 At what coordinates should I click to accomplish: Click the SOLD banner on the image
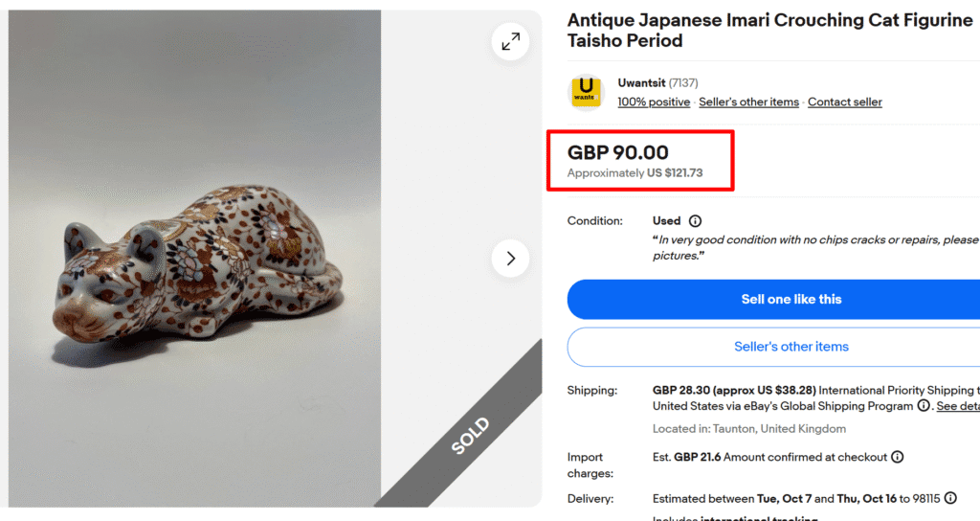tap(468, 436)
